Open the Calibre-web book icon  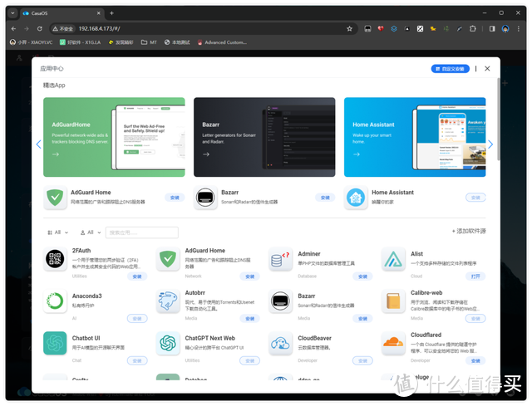pyautogui.click(x=393, y=301)
